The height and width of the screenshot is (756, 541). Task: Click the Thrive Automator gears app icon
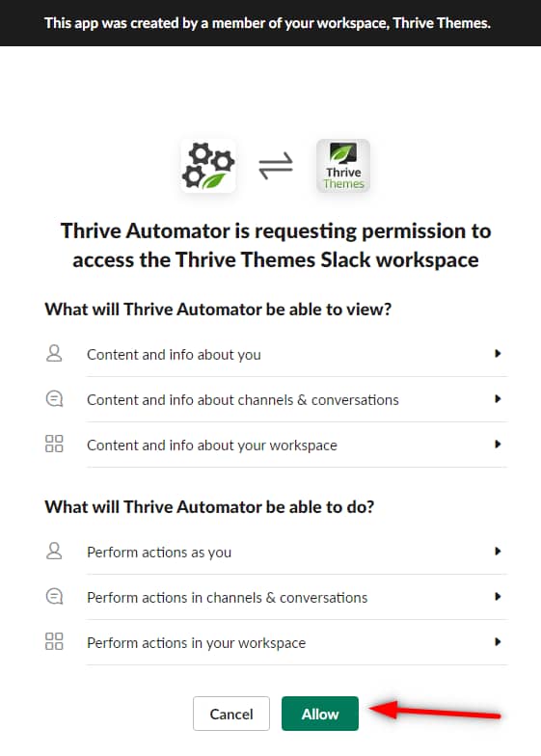click(x=208, y=166)
